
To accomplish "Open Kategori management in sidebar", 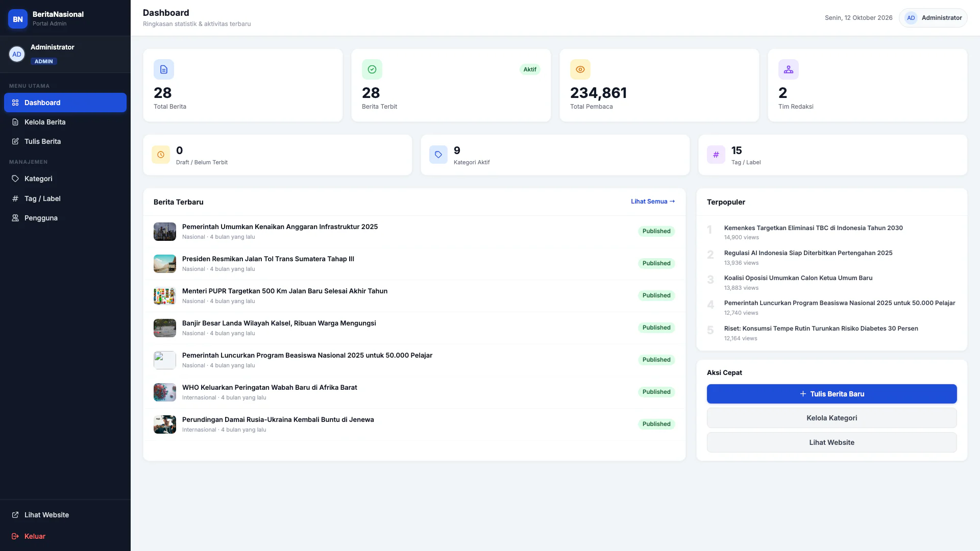I will pos(65,179).
